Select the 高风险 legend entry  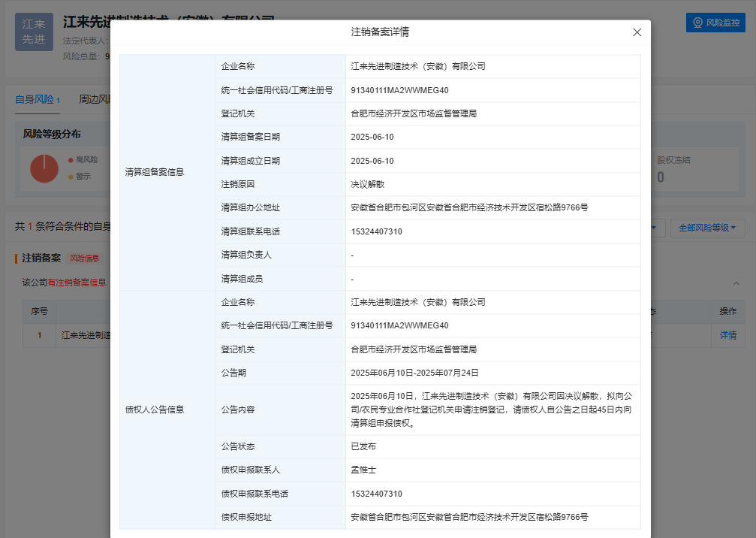(83, 160)
